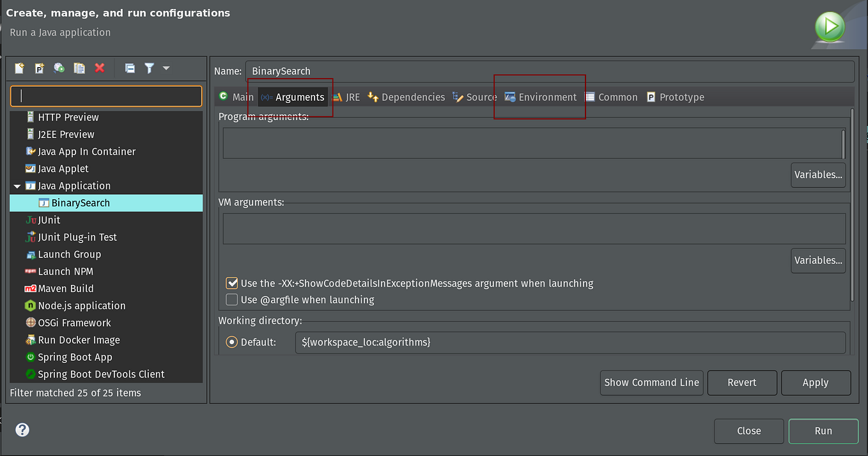Viewport: 868px width, 456px height.
Task: Enable Use @argfile when launching
Action: (x=231, y=300)
